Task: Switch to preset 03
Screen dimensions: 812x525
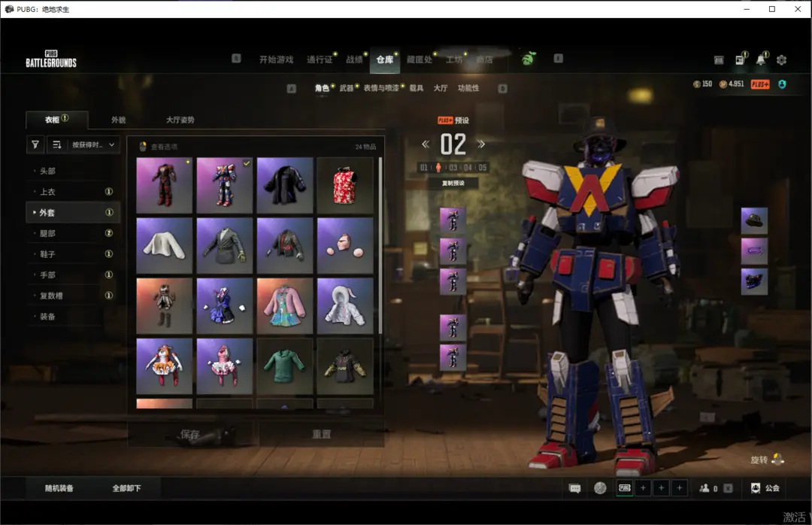Action: tap(453, 168)
